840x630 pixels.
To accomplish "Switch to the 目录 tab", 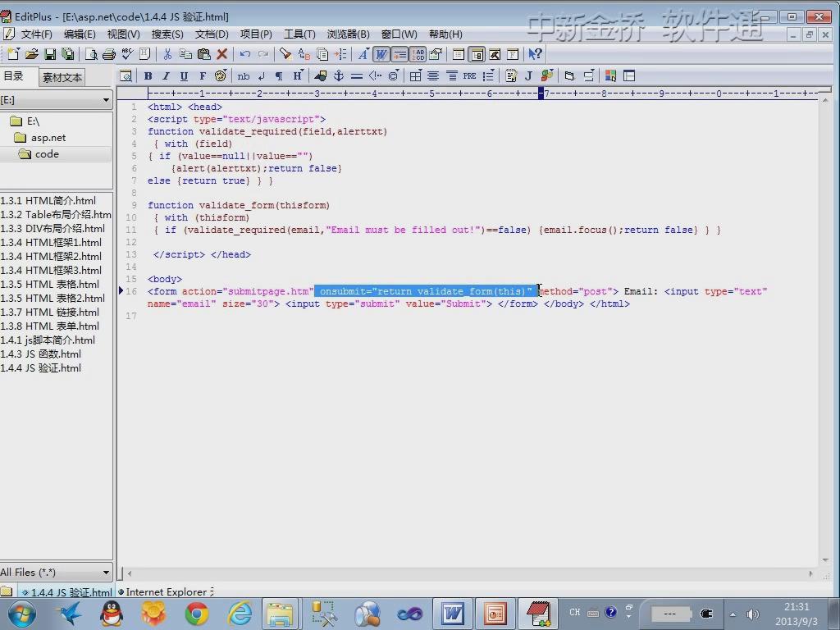I will click(x=13, y=76).
